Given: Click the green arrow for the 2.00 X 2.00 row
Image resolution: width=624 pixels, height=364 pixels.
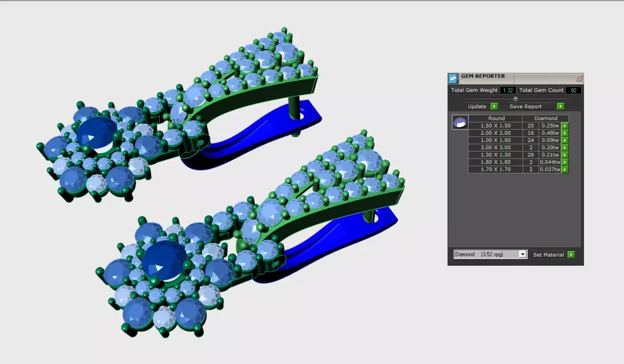Looking at the screenshot, I should pyautogui.click(x=565, y=133).
